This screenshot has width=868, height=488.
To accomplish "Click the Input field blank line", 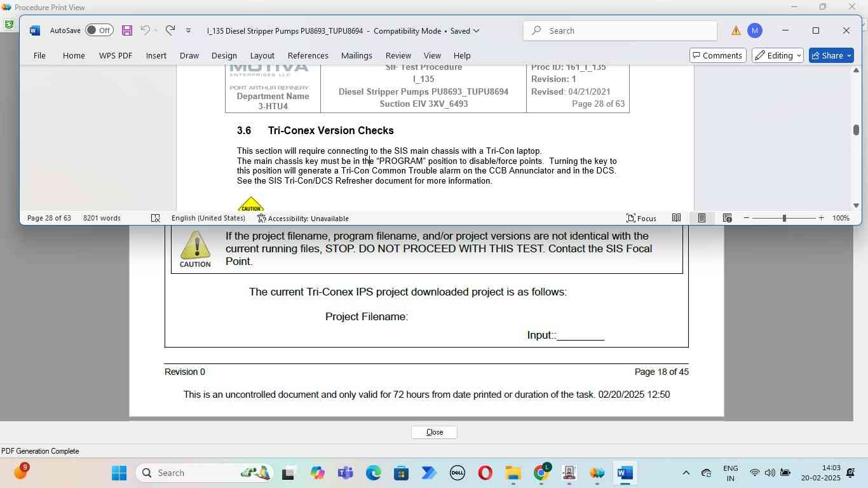I will (580, 335).
